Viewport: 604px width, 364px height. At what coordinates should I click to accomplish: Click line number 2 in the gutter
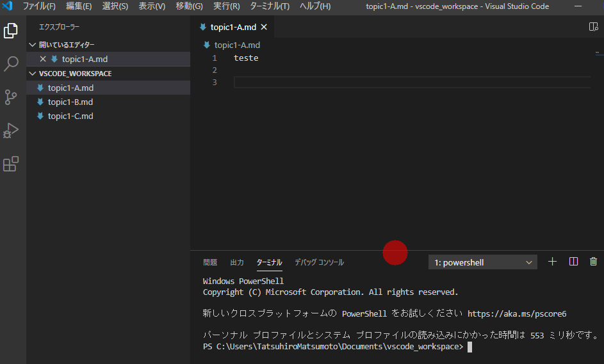click(x=215, y=70)
